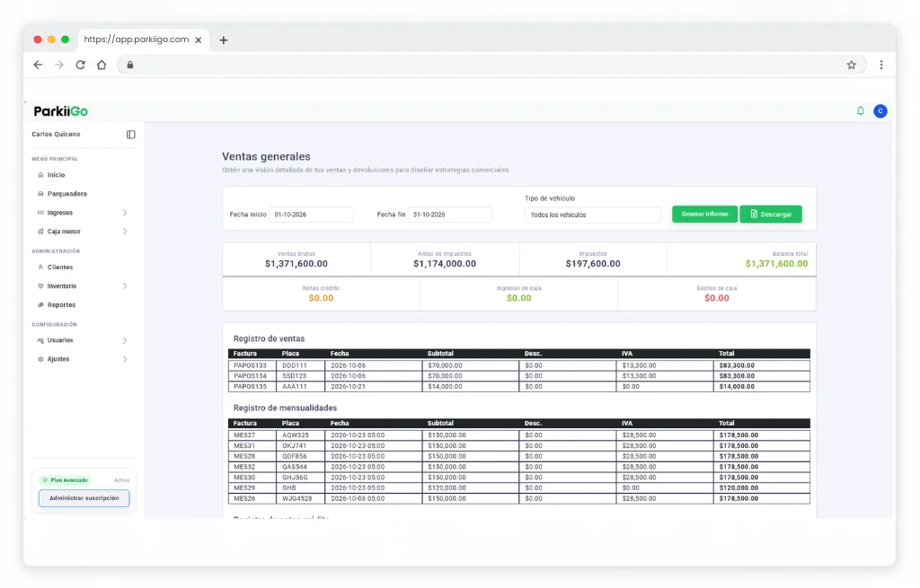Click Descargar button
This screenshot has width=920, height=588.
tap(770, 214)
